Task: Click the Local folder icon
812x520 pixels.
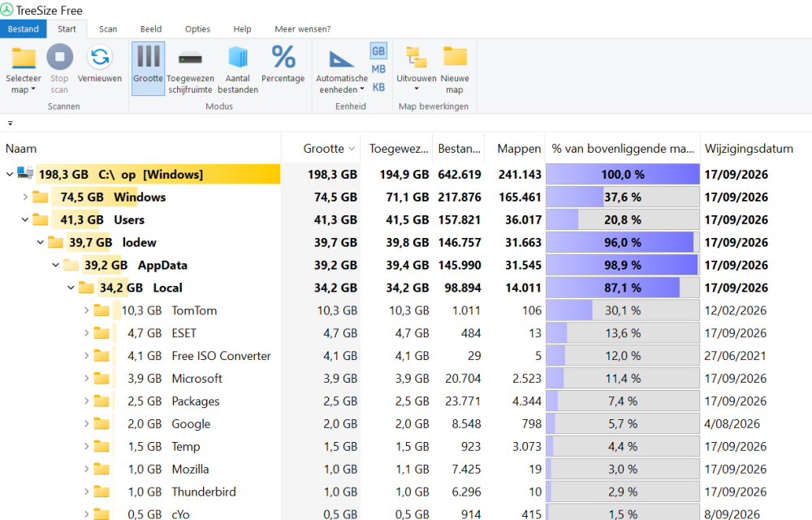Action: point(86,288)
